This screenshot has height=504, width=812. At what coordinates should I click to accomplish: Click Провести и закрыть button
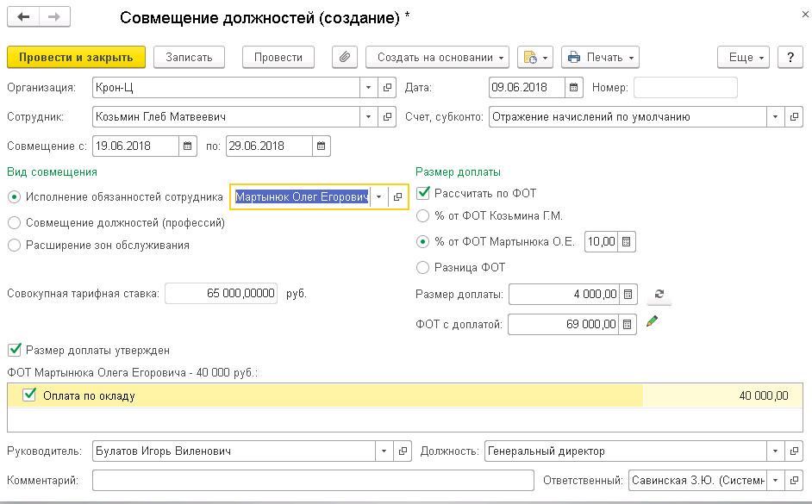click(x=76, y=58)
